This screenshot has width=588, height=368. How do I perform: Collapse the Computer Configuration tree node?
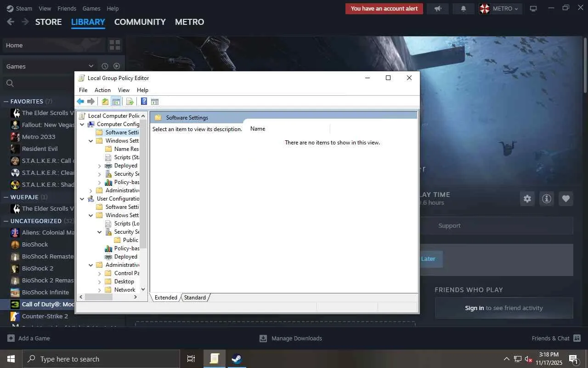(82, 124)
